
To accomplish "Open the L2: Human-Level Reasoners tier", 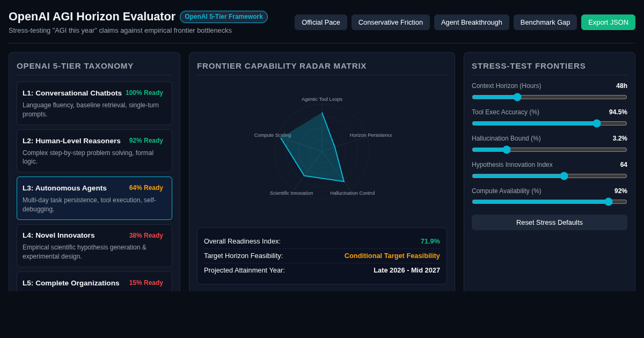I will coord(94,151).
